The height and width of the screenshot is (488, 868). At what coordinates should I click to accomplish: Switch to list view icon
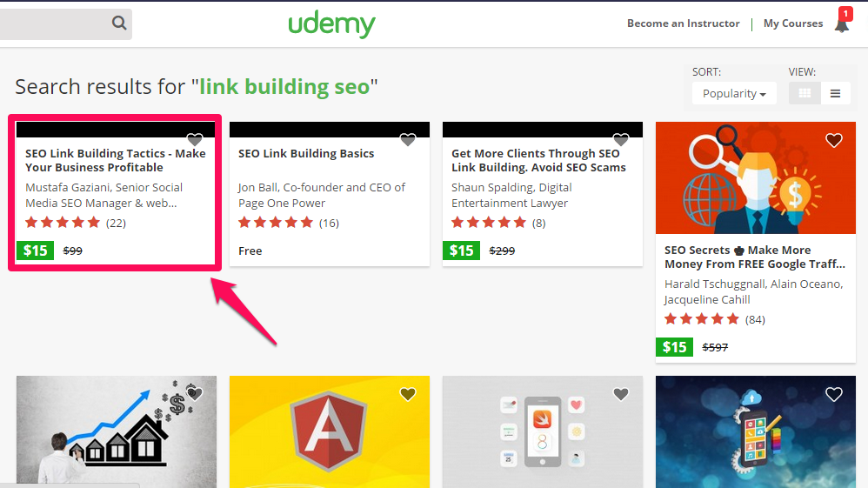pos(835,93)
